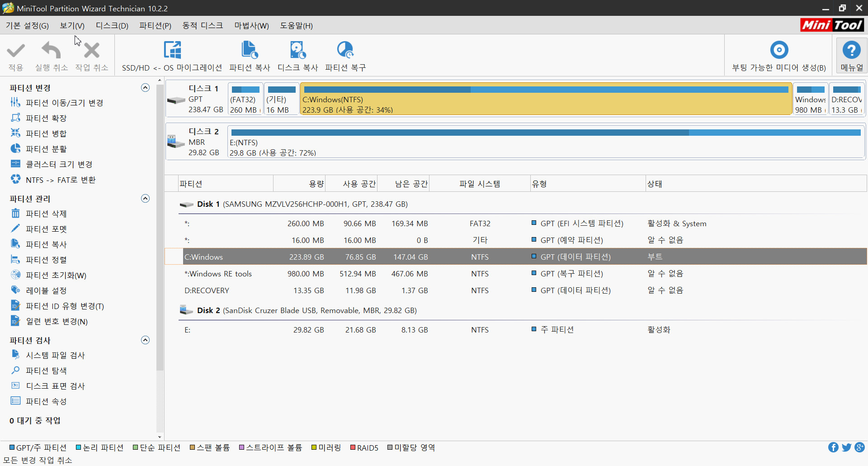Viewport: 868px width, 466px height.
Task: Open SSD/HD OS 마이그레이션 wizard icon
Action: [x=172, y=50]
